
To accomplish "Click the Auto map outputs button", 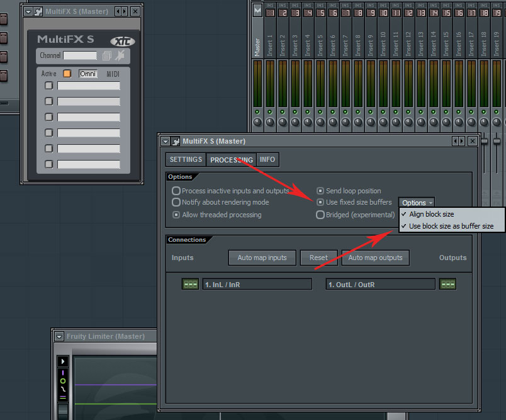I will pyautogui.click(x=375, y=258).
